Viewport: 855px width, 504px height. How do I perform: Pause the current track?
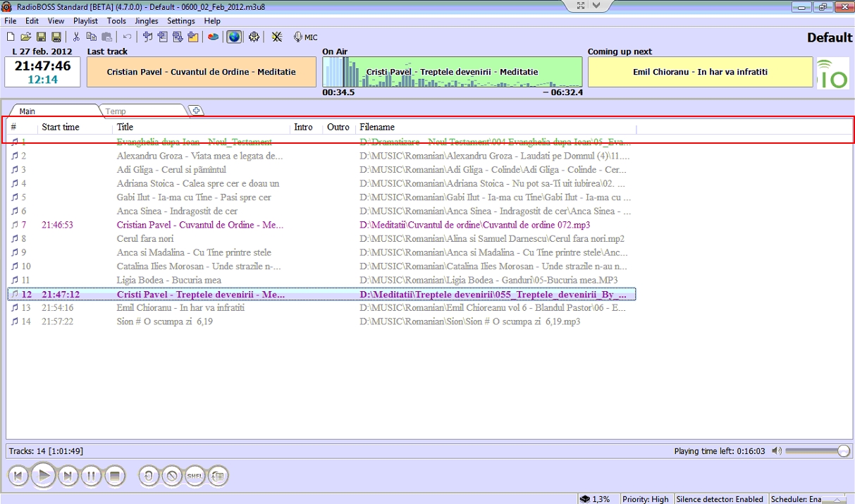click(92, 476)
